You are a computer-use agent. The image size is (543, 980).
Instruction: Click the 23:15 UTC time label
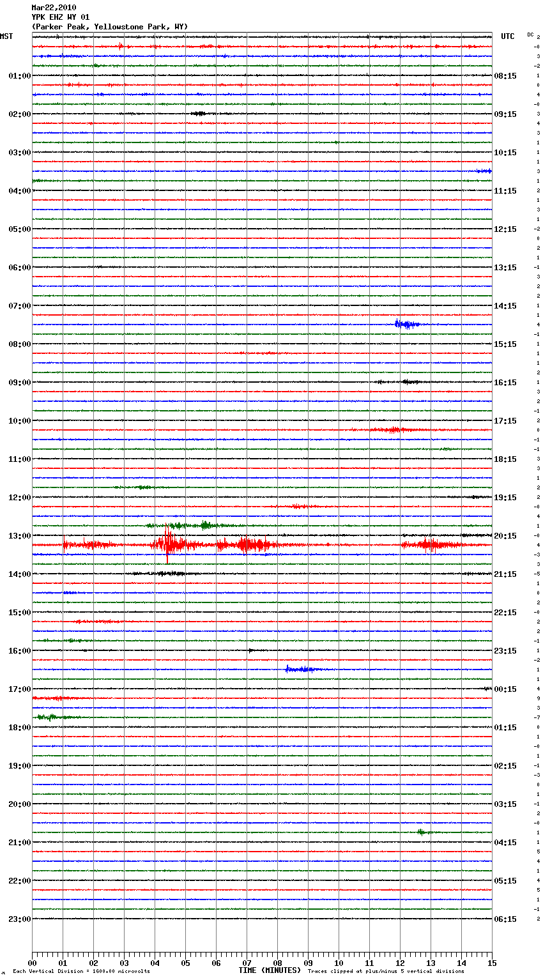pos(505,651)
